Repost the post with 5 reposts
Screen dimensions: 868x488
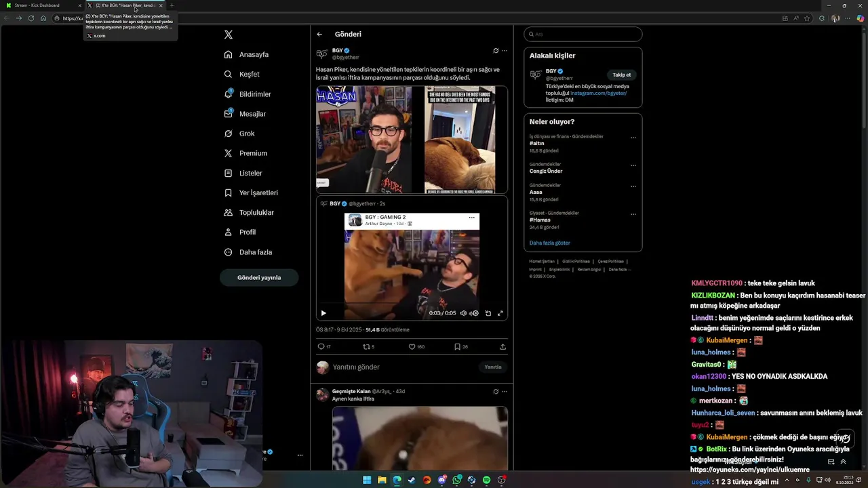pyautogui.click(x=368, y=346)
